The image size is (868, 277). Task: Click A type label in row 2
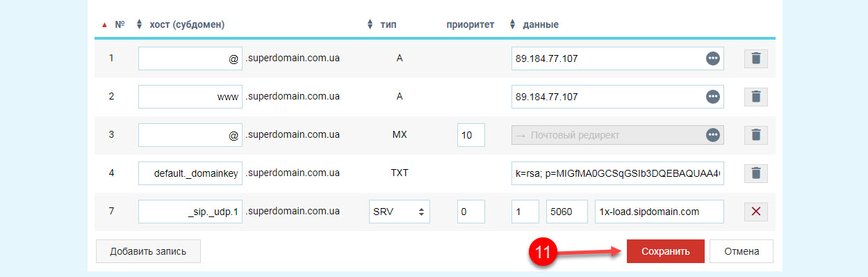tap(400, 97)
